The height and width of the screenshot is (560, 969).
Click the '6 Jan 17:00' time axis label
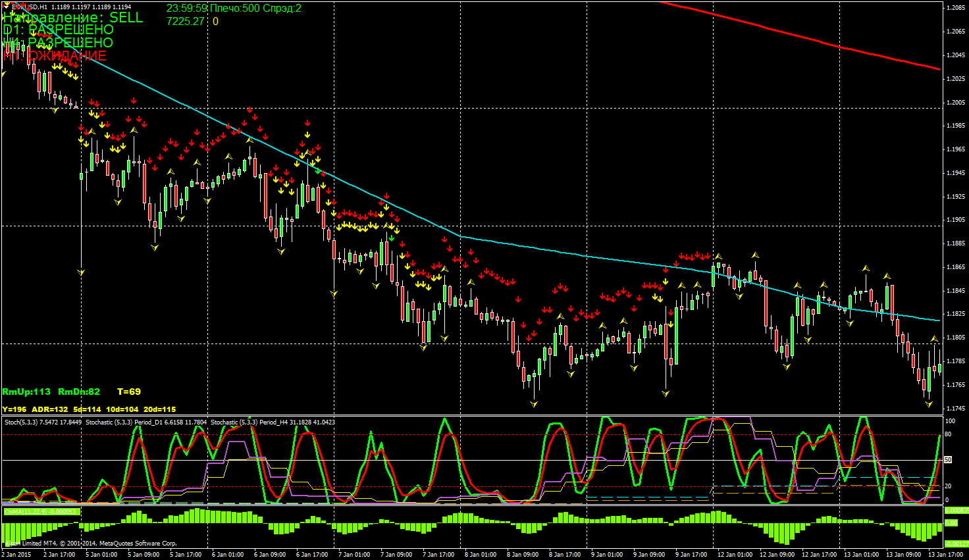point(313,555)
